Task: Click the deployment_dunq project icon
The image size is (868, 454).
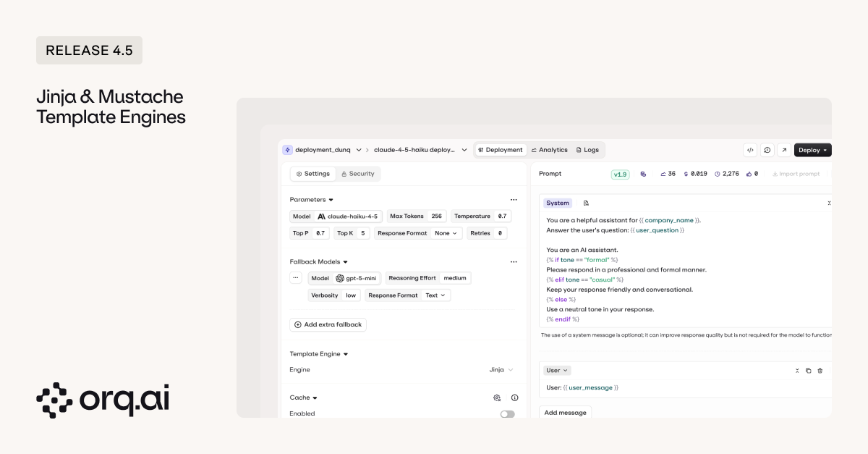Action: click(288, 150)
